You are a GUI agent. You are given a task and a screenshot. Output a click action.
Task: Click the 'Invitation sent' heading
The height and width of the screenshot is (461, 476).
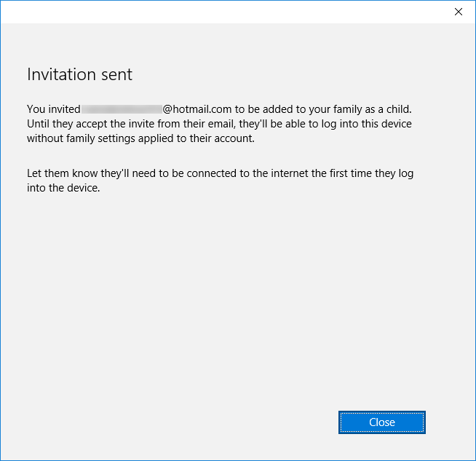[80, 74]
